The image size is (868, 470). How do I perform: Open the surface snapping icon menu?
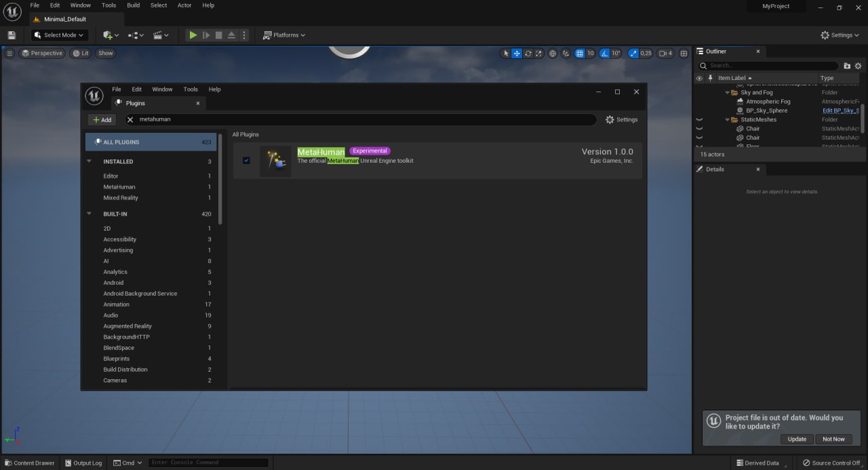coord(566,53)
